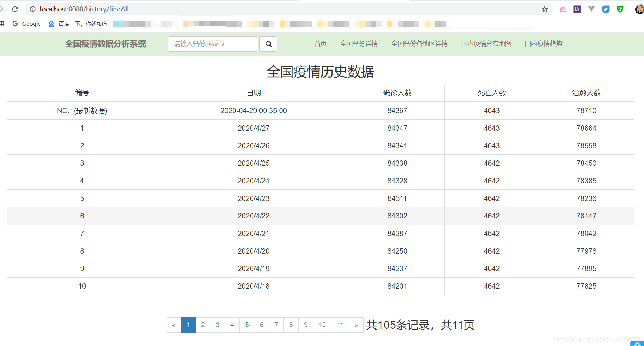
Task: Click the 全国疫情历史数据 page heading
Action: pos(320,72)
